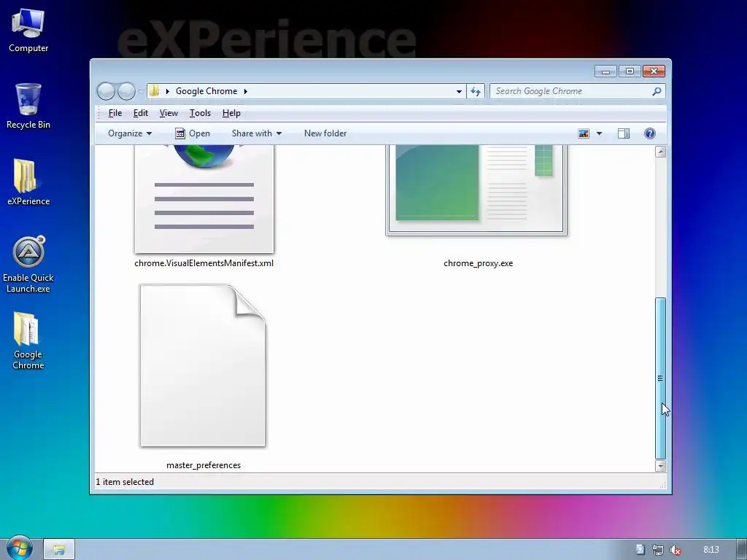This screenshot has width=747, height=560.
Task: Click the Action Center tray icon
Action: 640,550
